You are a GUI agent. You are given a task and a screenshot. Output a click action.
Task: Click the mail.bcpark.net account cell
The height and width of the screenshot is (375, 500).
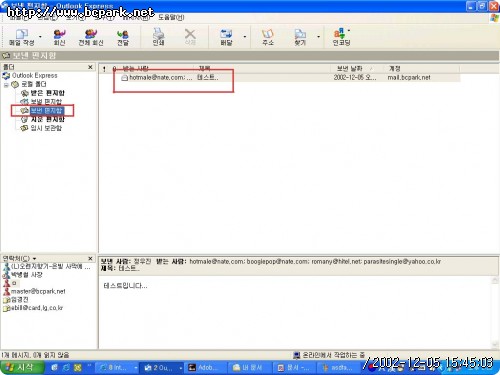(409, 78)
